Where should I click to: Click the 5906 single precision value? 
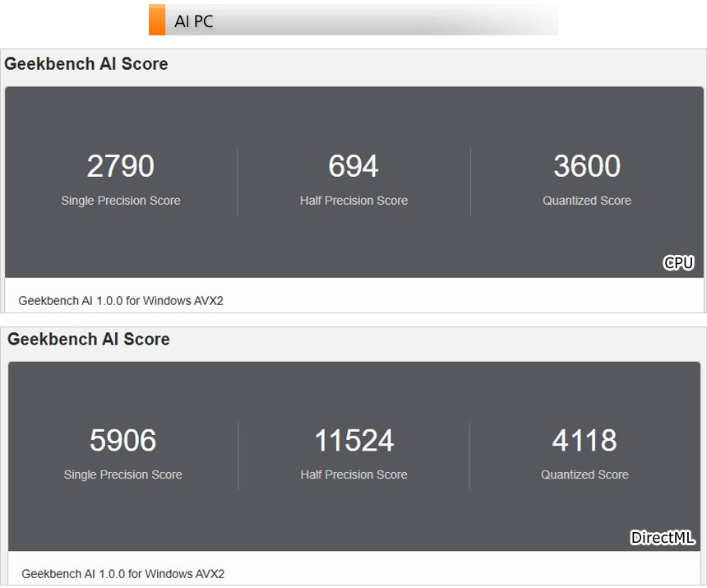tap(123, 440)
